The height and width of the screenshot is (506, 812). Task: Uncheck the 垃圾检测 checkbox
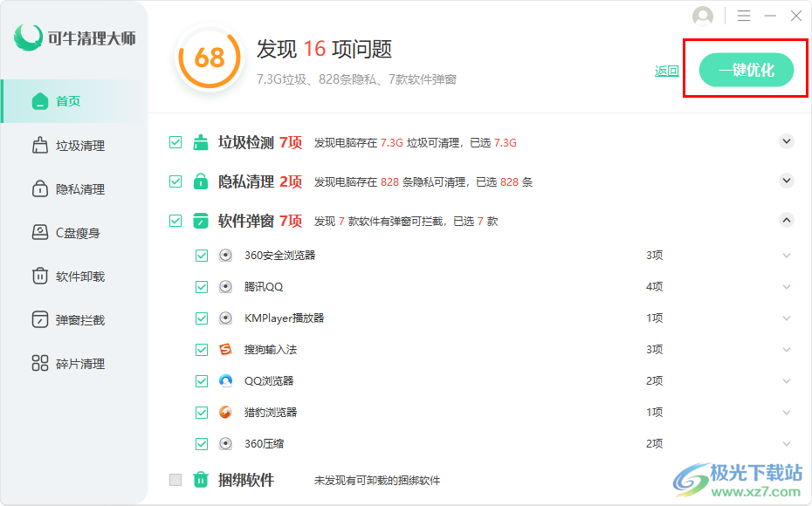175,142
